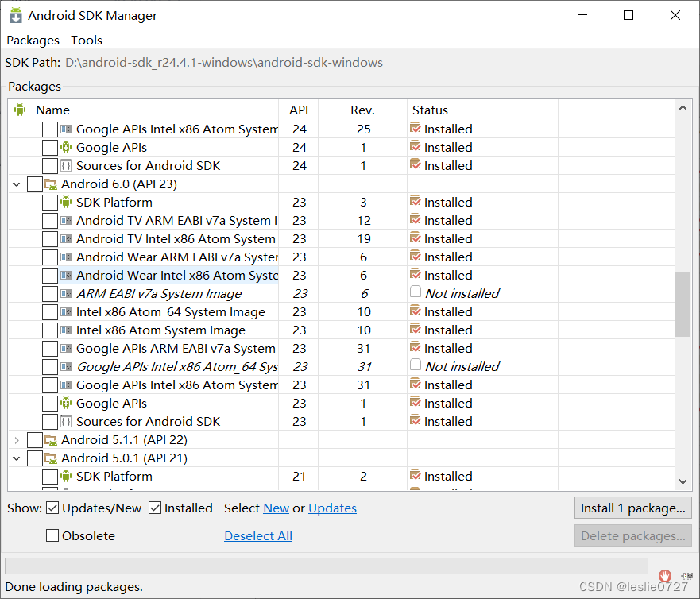
Task: Enable the Obsolete checkbox
Action: 52,535
